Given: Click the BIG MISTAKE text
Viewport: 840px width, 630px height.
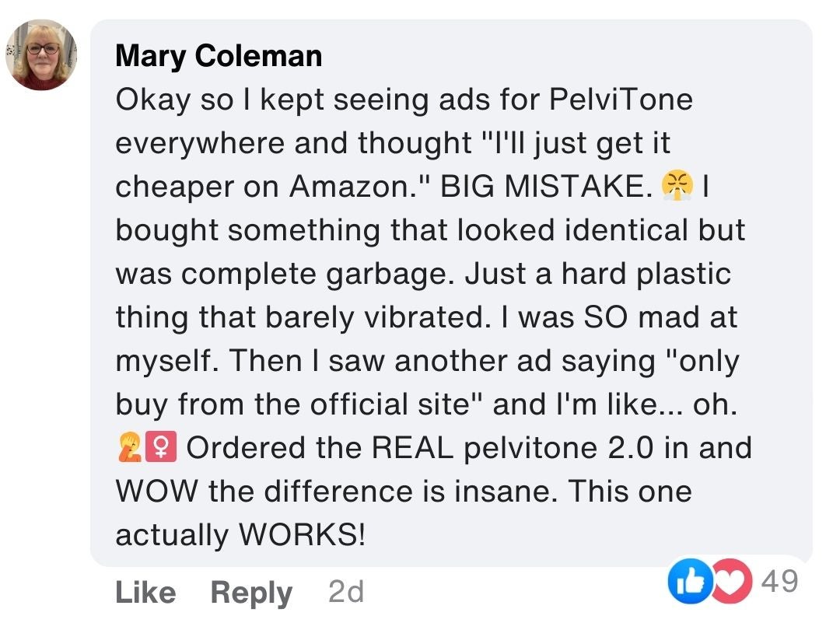Looking at the screenshot, I should tap(546, 187).
